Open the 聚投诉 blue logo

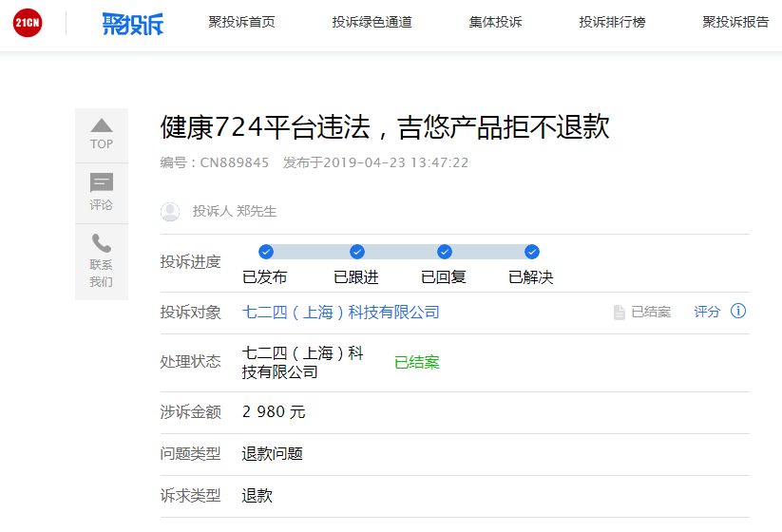[133, 24]
